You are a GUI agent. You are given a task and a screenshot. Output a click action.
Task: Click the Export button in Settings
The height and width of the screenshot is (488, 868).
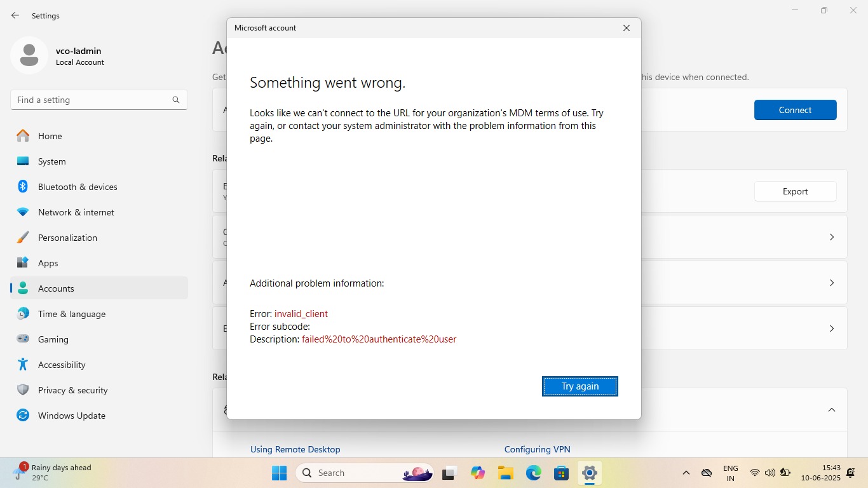795,191
